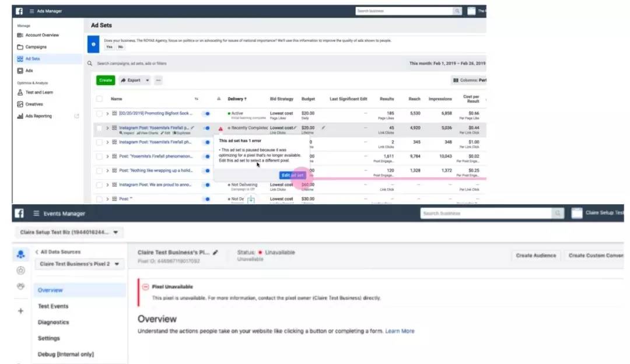Screen dimensions: 630x364
Task: Click the pencil to rename Claire Test Business's pixel
Action: click(215, 253)
